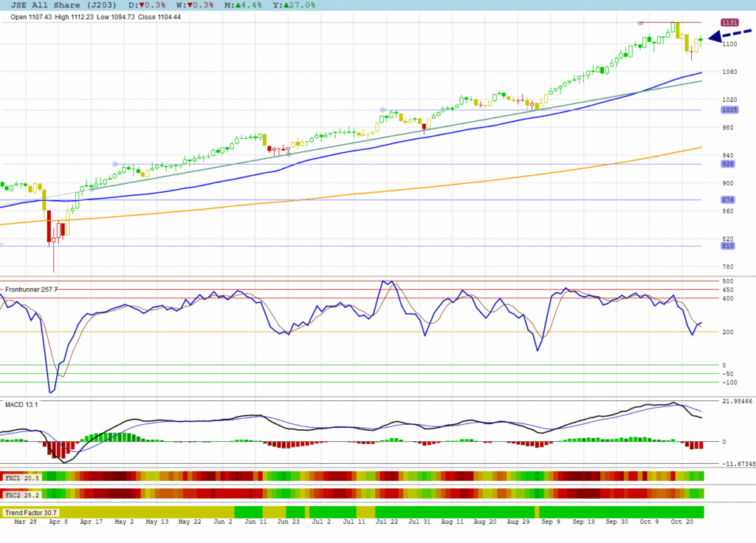Click the MACD 13.1 indicator label
Screen dimensions: 756x543
[x=21, y=405]
